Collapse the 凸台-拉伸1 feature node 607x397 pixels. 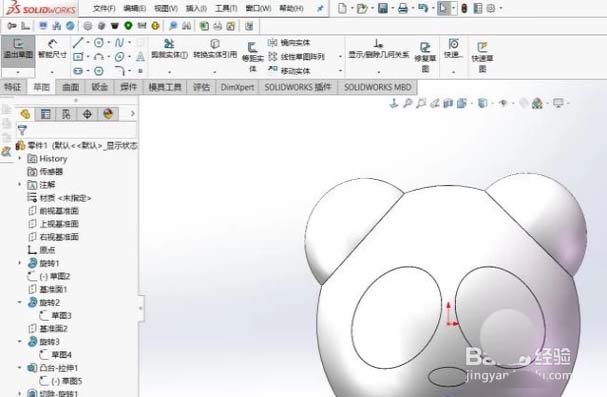(x=20, y=368)
